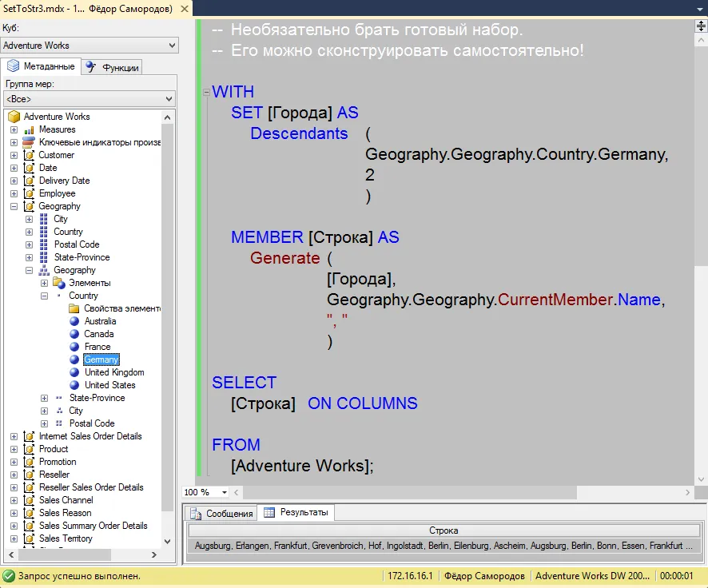
Task: Click the editor vertical scrollbar down arrow
Action: [x=701, y=479]
